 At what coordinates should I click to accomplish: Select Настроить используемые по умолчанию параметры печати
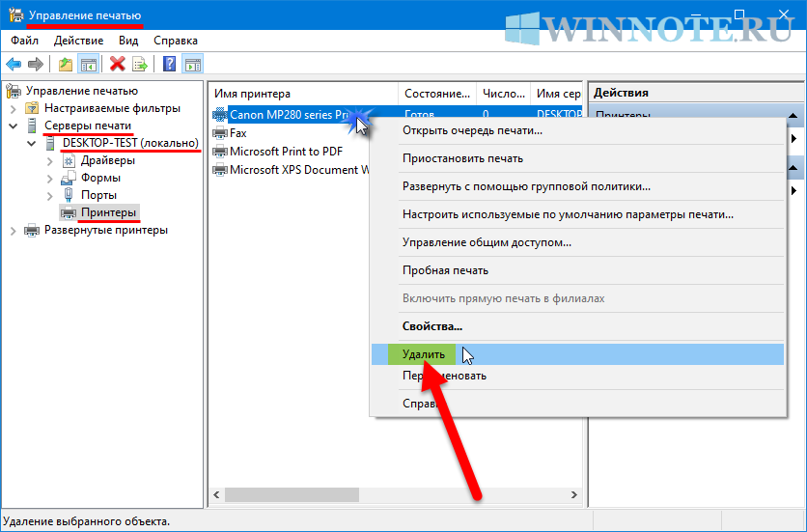[578, 214]
